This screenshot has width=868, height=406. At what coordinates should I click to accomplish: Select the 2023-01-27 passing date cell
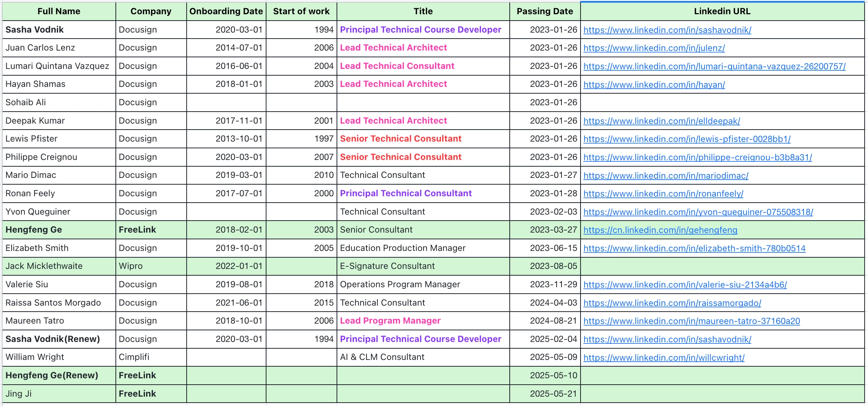[x=545, y=175]
